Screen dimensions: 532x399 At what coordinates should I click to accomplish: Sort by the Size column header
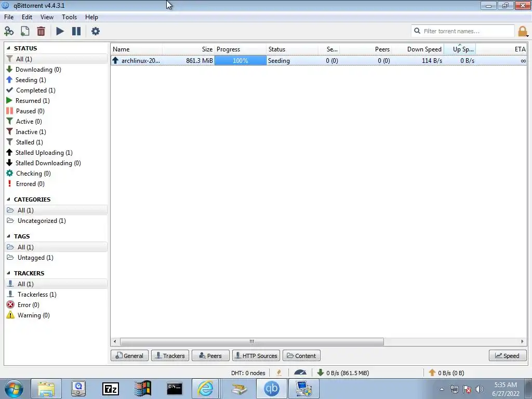(x=188, y=49)
